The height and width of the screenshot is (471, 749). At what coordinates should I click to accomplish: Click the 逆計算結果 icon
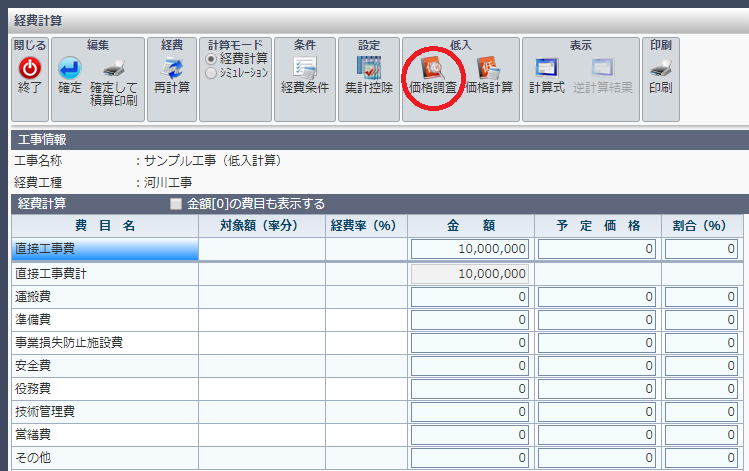602,68
